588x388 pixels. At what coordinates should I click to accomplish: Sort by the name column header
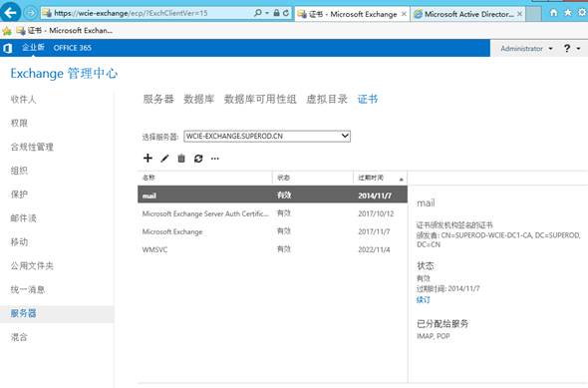coord(204,178)
